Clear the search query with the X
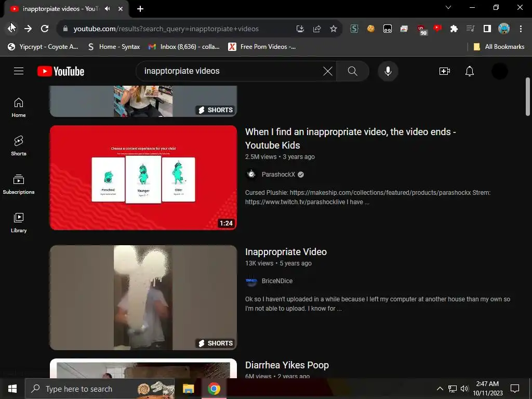 coord(327,71)
